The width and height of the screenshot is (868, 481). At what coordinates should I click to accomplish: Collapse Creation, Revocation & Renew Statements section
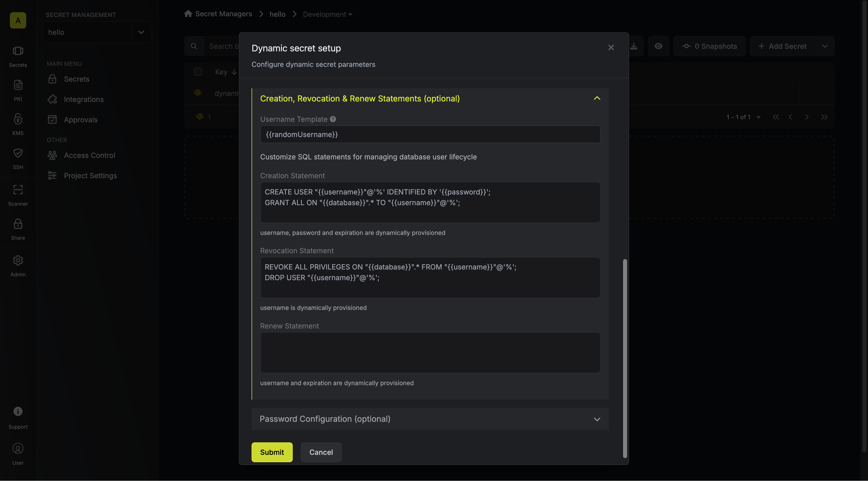pyautogui.click(x=597, y=98)
